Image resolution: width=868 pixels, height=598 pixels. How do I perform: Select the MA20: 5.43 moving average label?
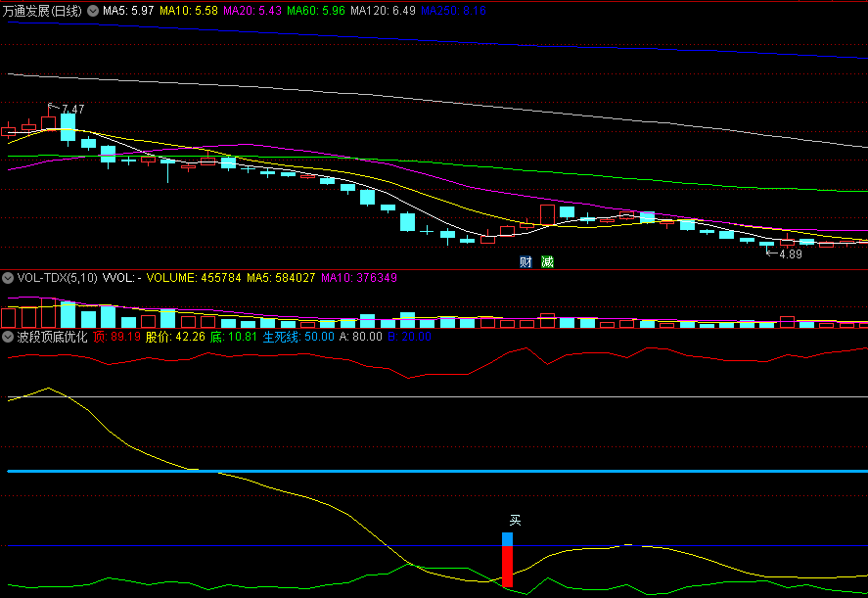coord(252,11)
